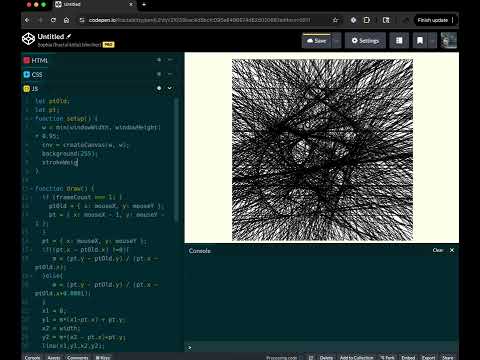Open the Keys shortcuts footer button
The width and height of the screenshot is (480, 360).
[103, 357]
